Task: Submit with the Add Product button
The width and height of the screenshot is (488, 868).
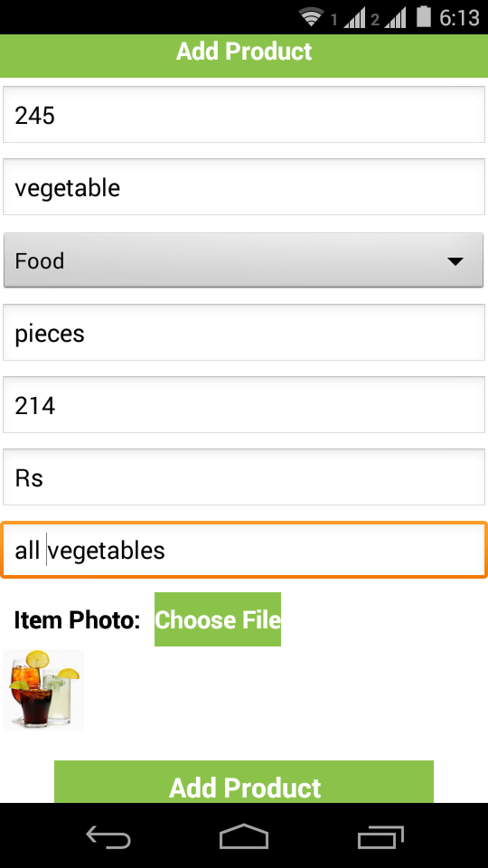Action: click(x=244, y=782)
